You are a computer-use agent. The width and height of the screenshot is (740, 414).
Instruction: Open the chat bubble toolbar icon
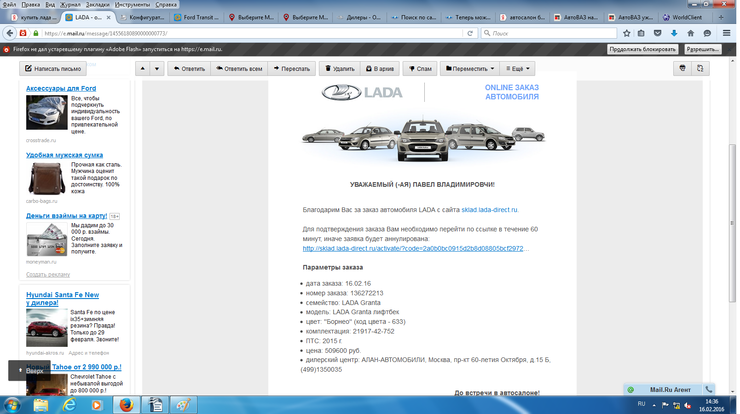click(x=707, y=34)
